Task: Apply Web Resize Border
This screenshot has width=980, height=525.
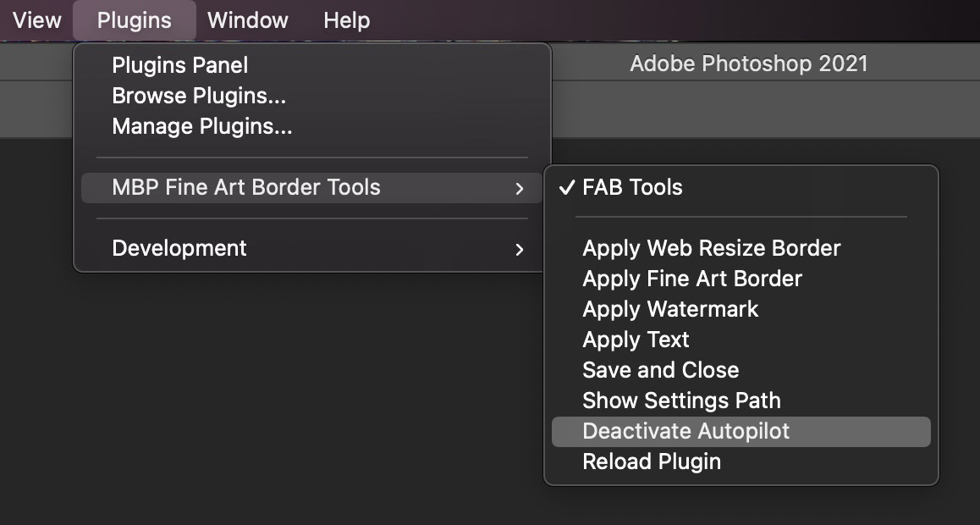Action: coord(711,248)
